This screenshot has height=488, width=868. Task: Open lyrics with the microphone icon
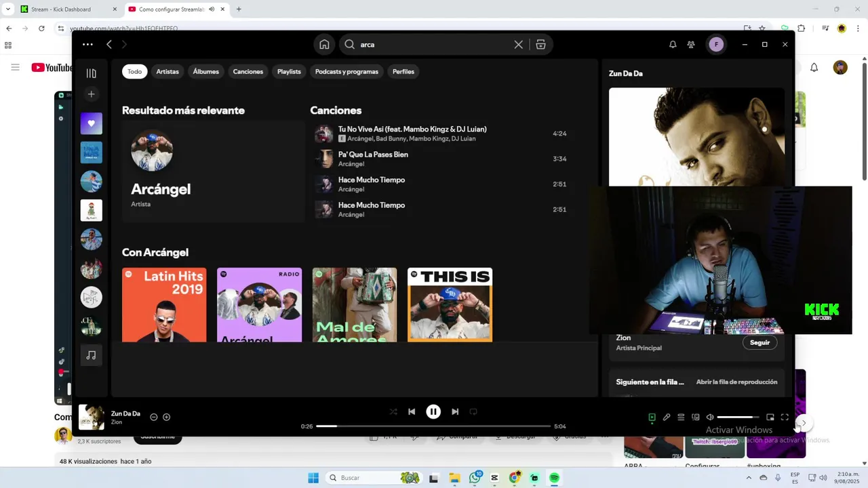click(667, 418)
